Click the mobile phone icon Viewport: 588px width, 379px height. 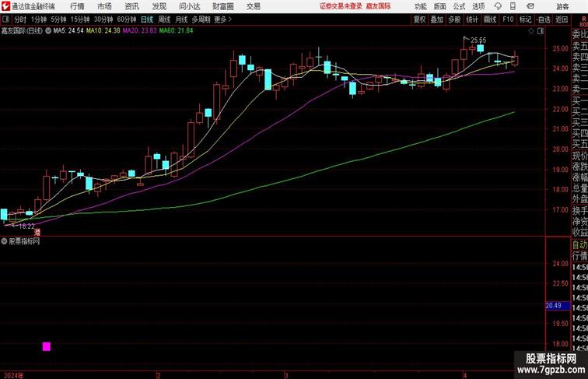513,6
